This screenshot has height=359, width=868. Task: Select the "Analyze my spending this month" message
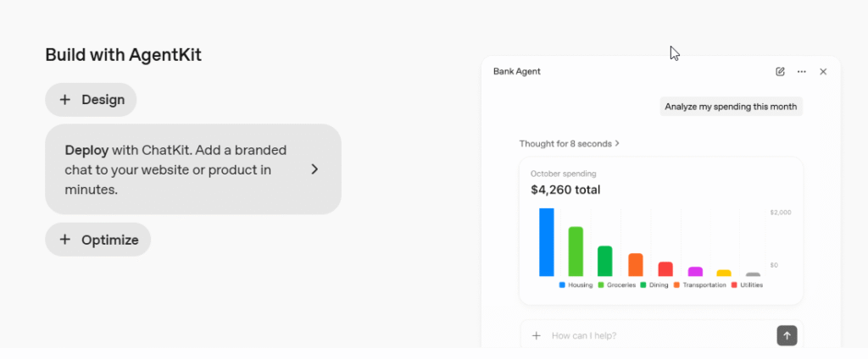pos(731,107)
